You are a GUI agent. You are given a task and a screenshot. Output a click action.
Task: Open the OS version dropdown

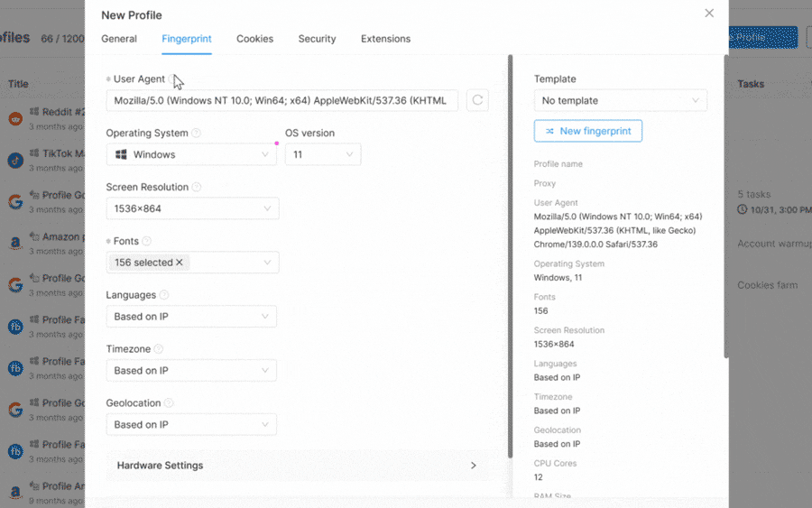click(x=323, y=154)
